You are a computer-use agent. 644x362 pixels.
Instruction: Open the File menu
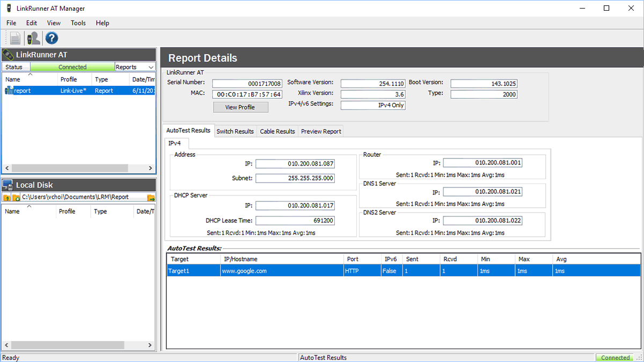point(11,23)
